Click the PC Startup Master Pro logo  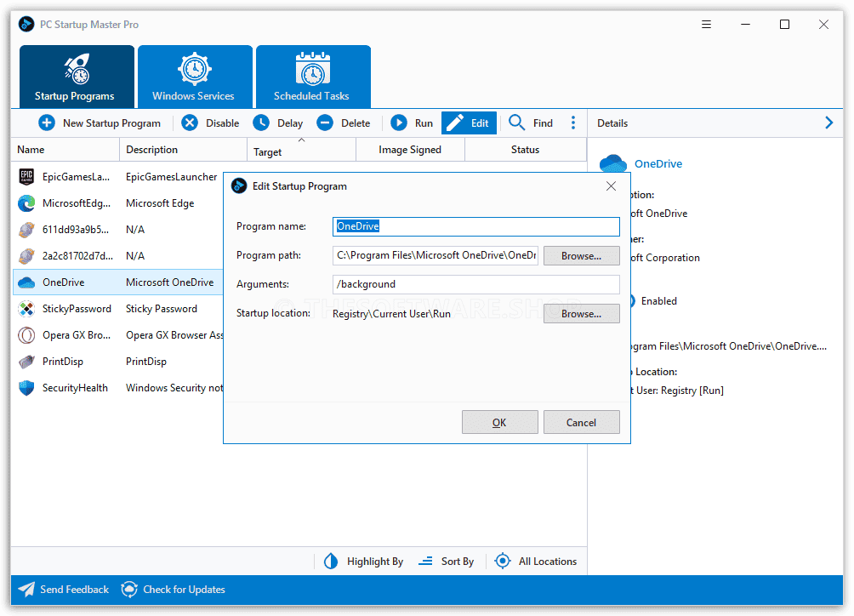[26, 25]
